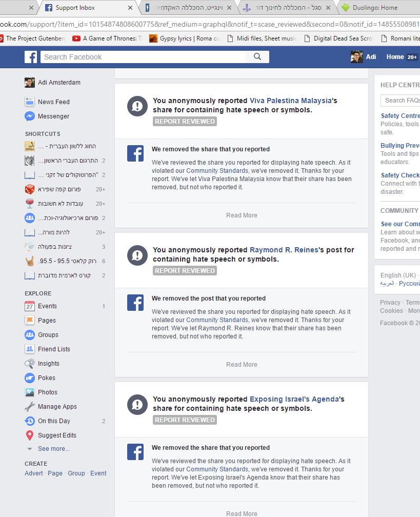Open Privacy footer link
This screenshot has width=420, height=517.
tap(390, 303)
